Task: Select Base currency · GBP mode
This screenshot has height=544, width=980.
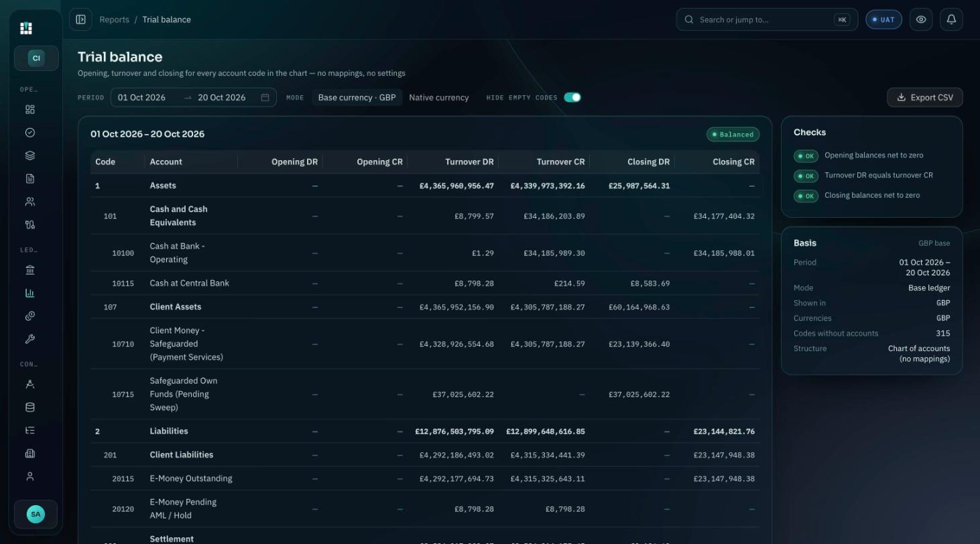Action: point(357,97)
